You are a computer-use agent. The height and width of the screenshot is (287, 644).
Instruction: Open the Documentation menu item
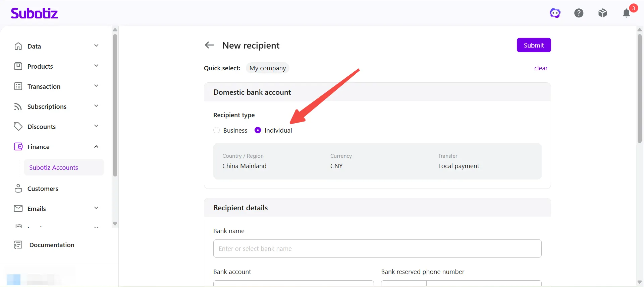point(52,245)
